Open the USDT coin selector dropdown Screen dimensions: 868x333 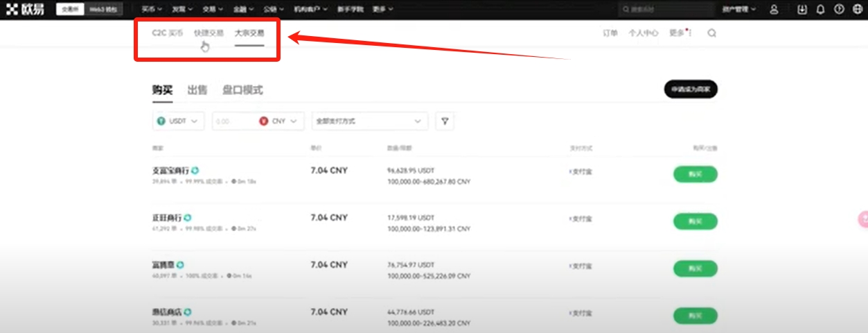click(x=179, y=121)
